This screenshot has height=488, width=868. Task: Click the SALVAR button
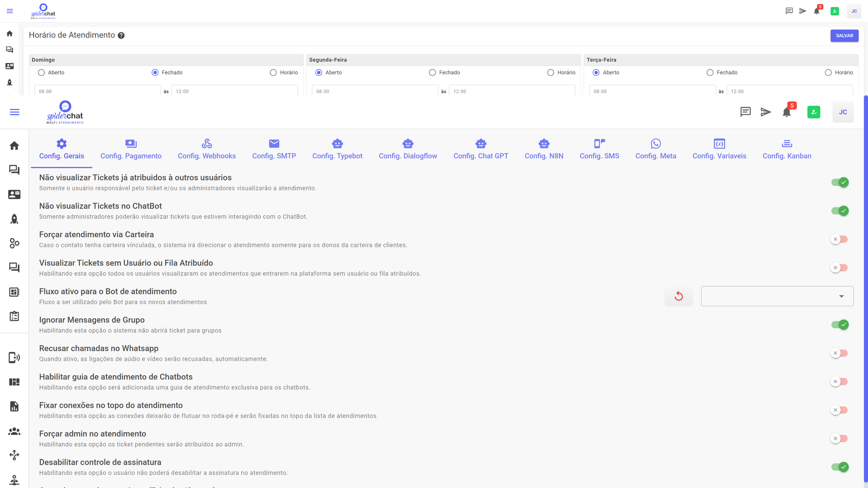[x=844, y=36]
